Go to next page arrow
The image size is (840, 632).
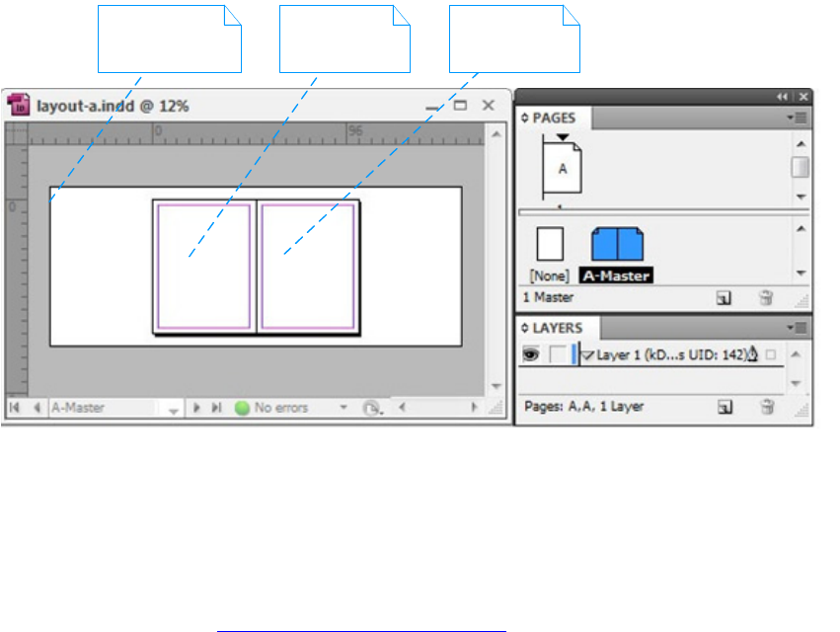[x=196, y=408]
